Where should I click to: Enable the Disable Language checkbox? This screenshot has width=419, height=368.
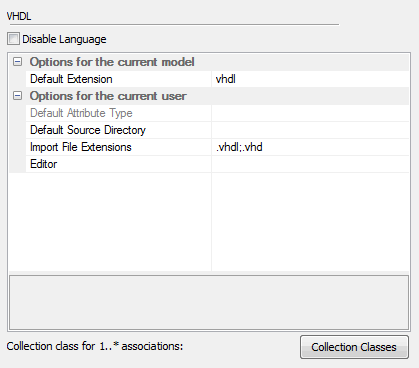tap(13, 39)
